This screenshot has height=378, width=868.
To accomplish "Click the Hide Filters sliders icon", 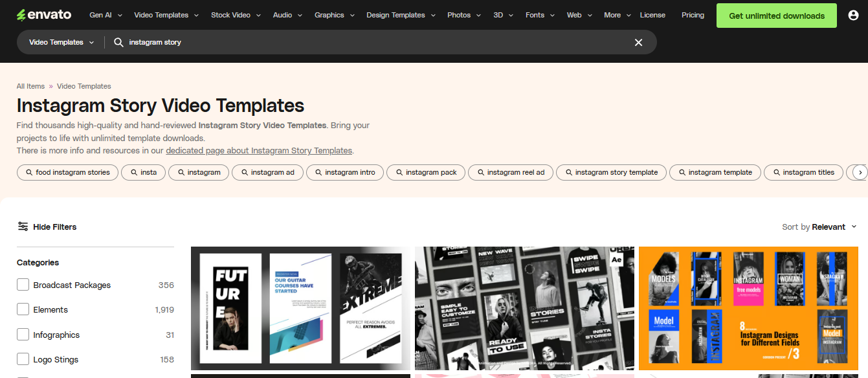I will [23, 227].
